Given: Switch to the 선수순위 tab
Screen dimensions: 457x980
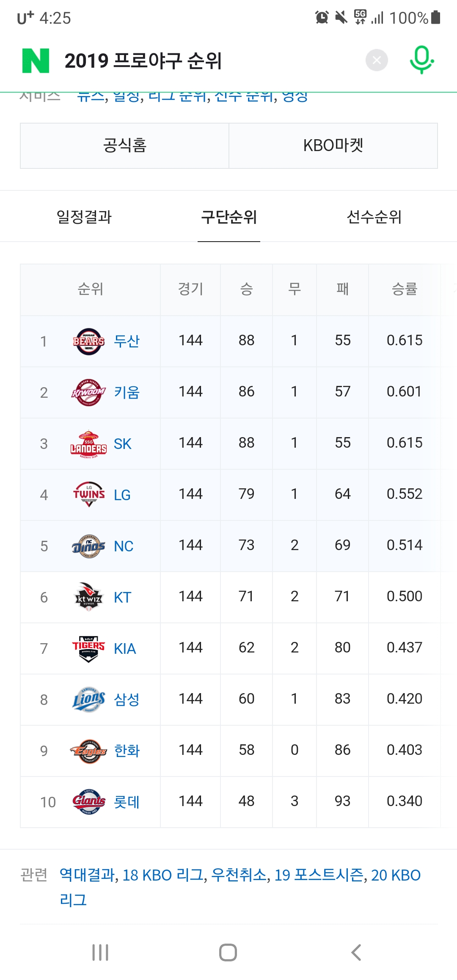Looking at the screenshot, I should pos(374,217).
